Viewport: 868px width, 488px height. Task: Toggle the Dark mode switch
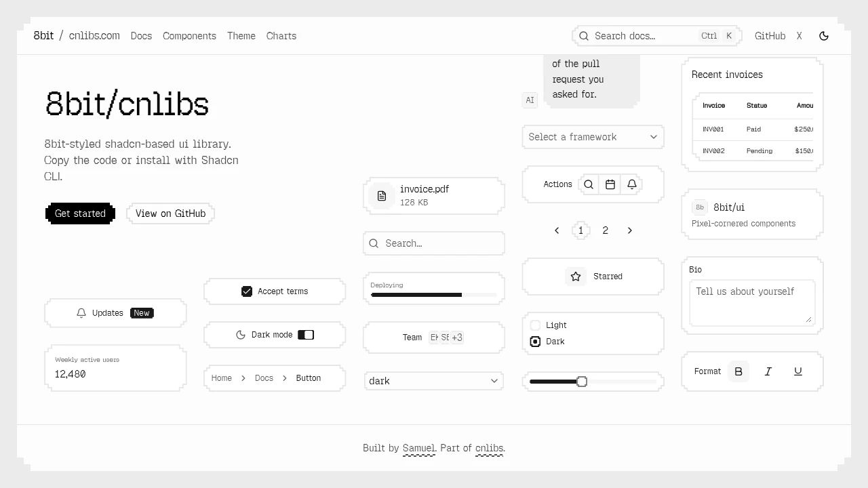(306, 335)
